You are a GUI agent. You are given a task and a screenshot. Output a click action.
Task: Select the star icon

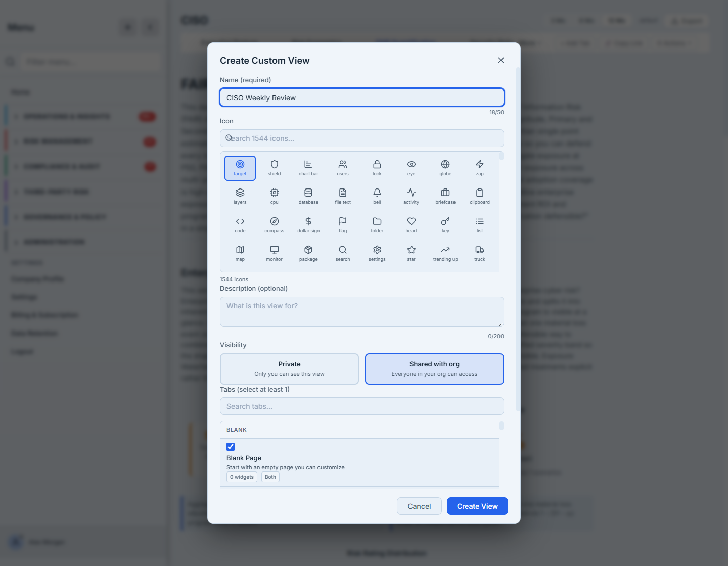[x=412, y=254]
